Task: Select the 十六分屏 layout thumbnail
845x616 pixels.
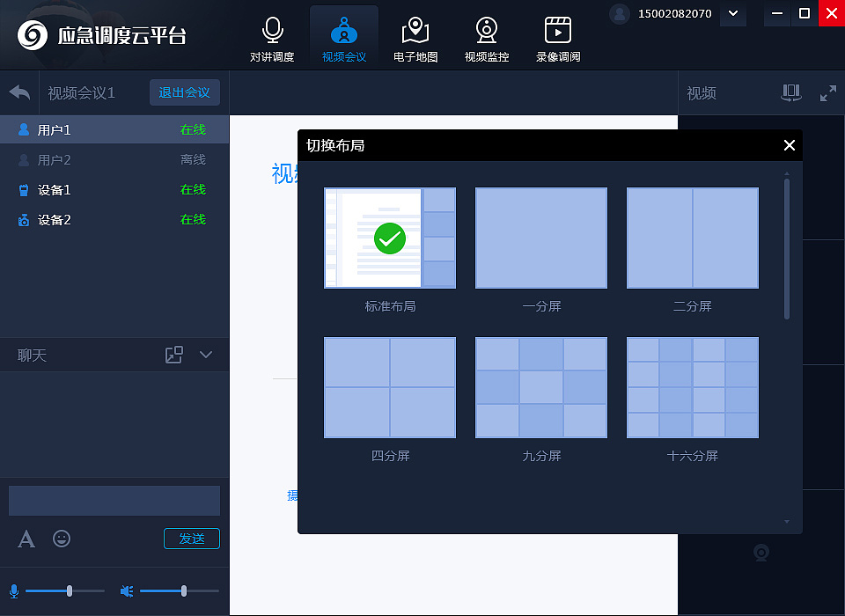Action: pyautogui.click(x=693, y=387)
